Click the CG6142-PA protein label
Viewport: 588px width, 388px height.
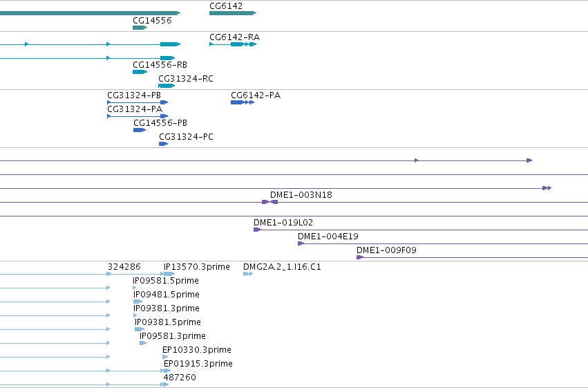(x=256, y=95)
